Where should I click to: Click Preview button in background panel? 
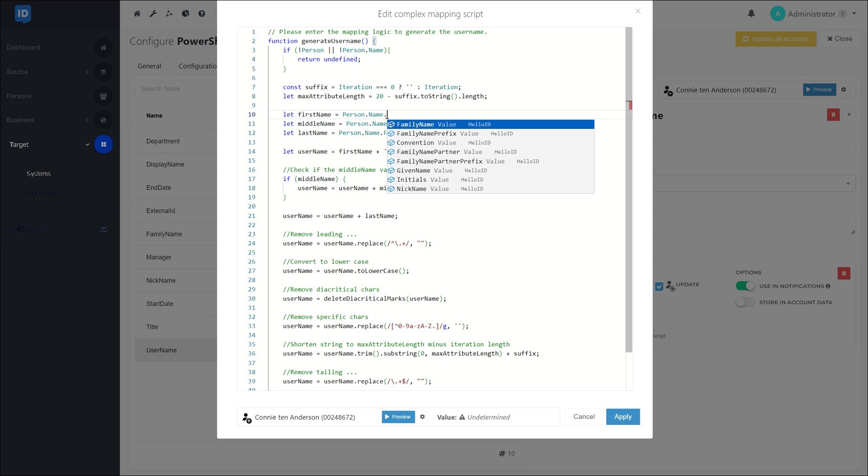[x=819, y=90]
